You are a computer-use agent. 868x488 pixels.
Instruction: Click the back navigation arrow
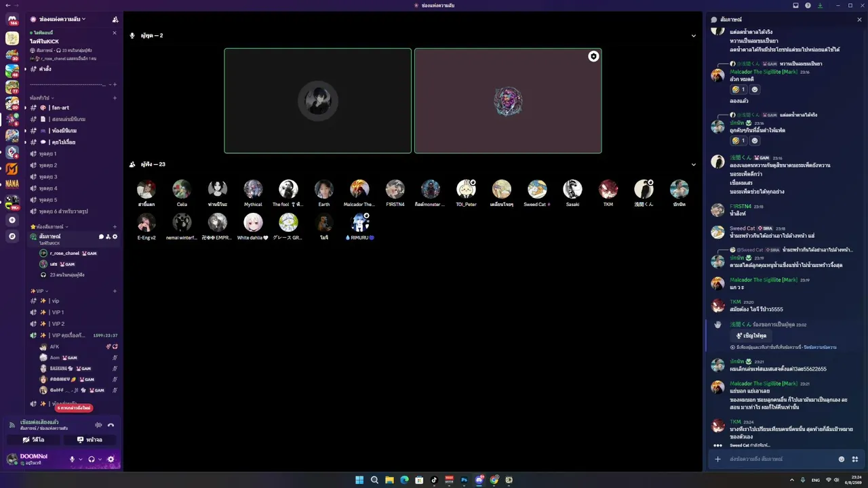7,5
